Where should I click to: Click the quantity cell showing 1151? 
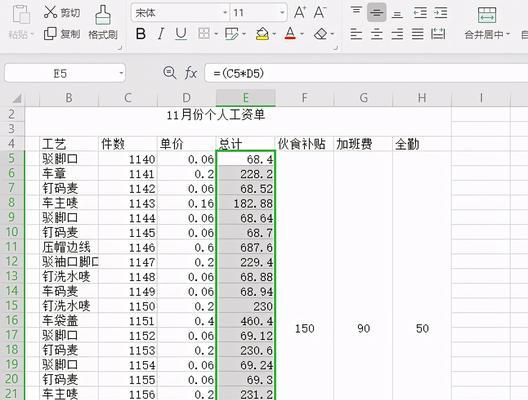(x=128, y=321)
